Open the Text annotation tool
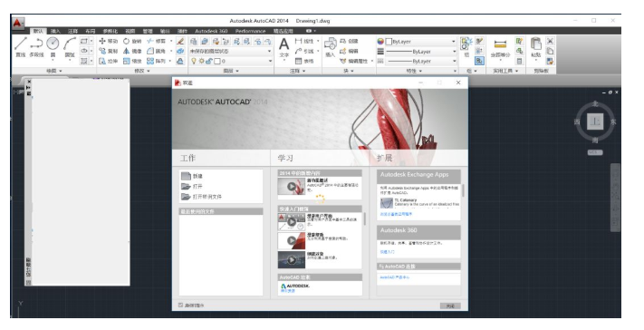 284,47
